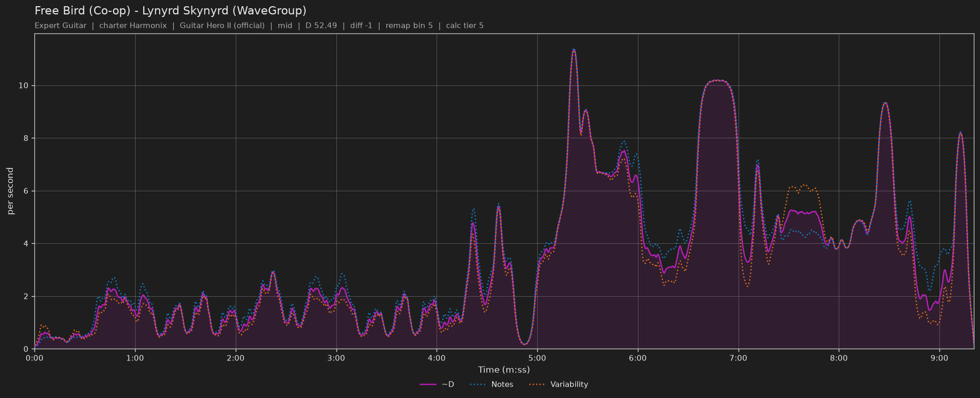
Task: Click the 'Notes' legend entry
Action: (x=493, y=385)
